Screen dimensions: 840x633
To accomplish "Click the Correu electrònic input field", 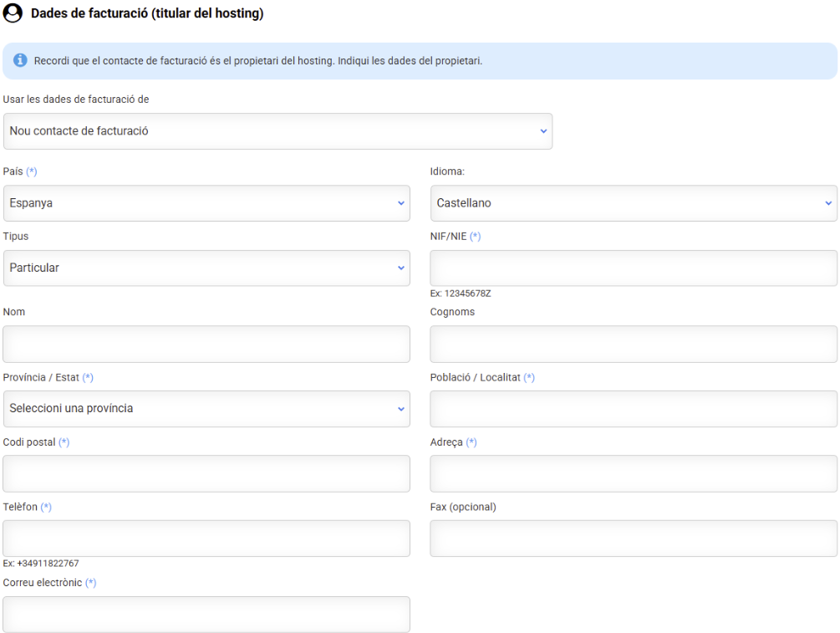I will click(x=206, y=614).
